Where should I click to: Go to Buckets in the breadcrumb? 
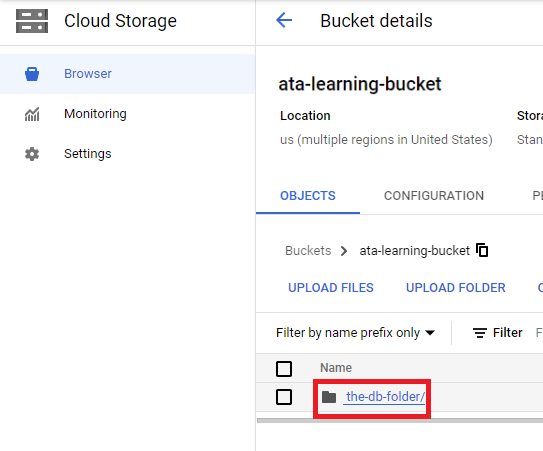coord(308,250)
